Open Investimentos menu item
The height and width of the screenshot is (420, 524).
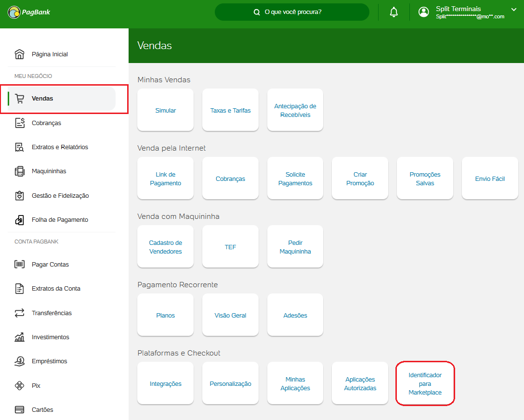pos(51,337)
